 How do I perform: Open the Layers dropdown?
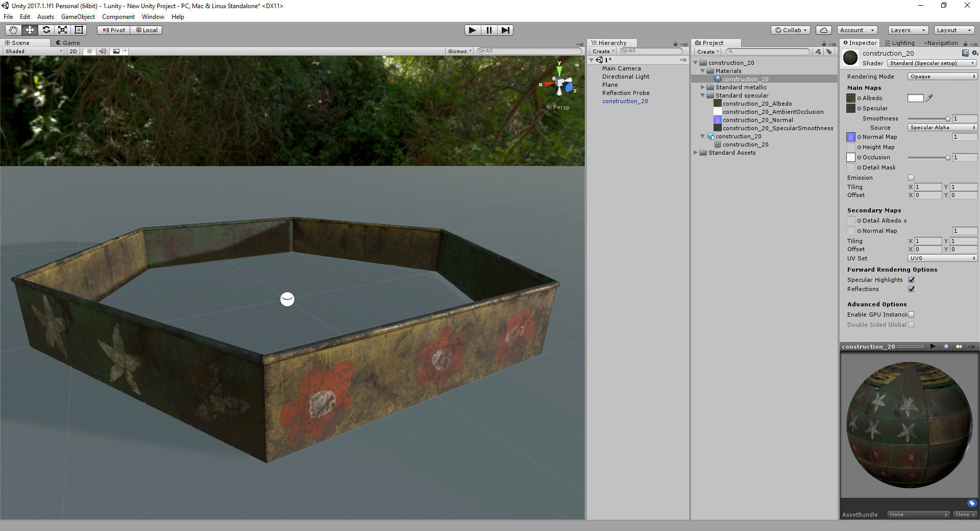coord(908,30)
